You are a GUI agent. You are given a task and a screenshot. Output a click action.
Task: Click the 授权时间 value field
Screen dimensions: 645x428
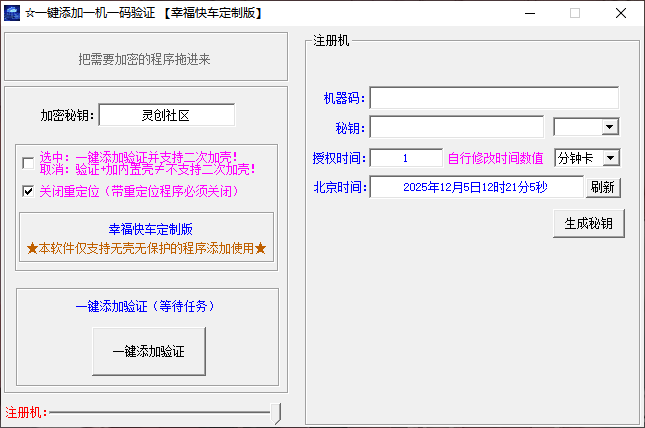coord(406,158)
